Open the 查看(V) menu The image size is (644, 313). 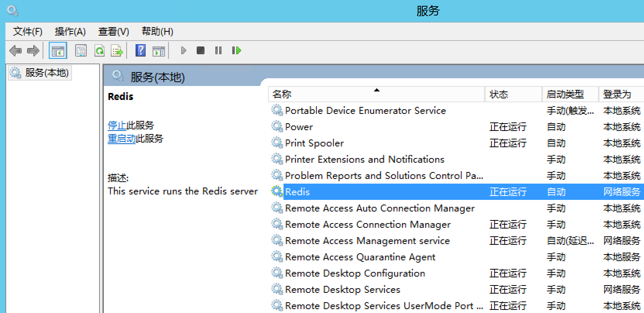pyautogui.click(x=113, y=31)
